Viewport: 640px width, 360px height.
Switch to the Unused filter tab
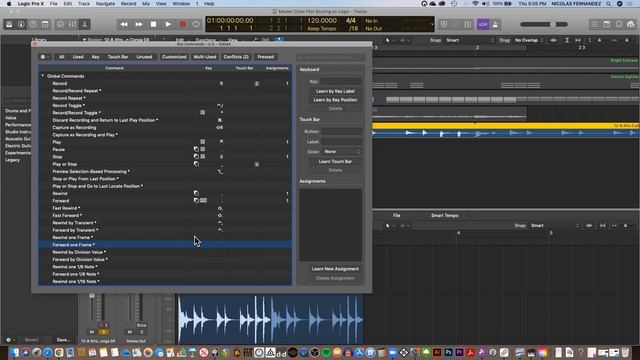144,57
